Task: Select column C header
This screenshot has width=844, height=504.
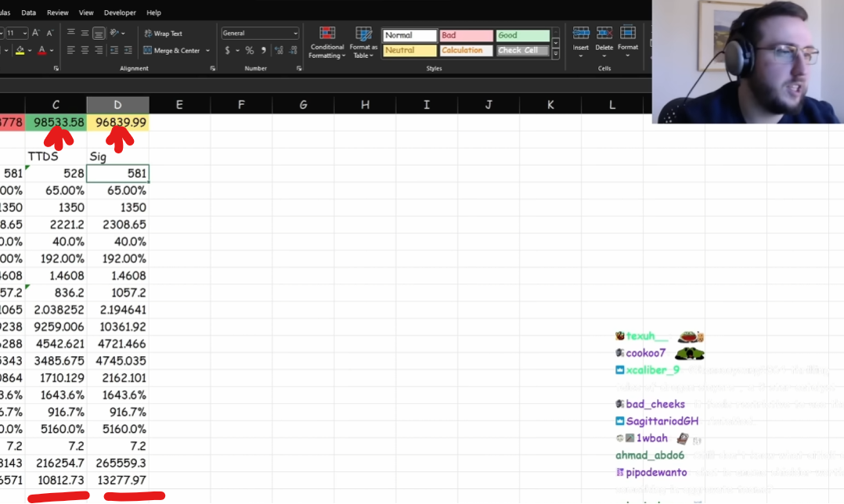Action: point(56,105)
